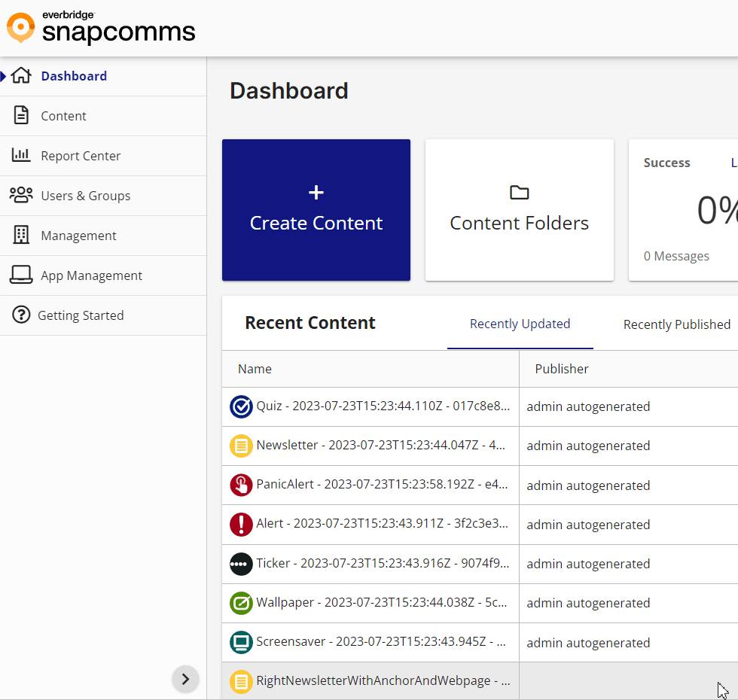Open the Getting Started help section
The image size is (738, 700).
click(81, 315)
